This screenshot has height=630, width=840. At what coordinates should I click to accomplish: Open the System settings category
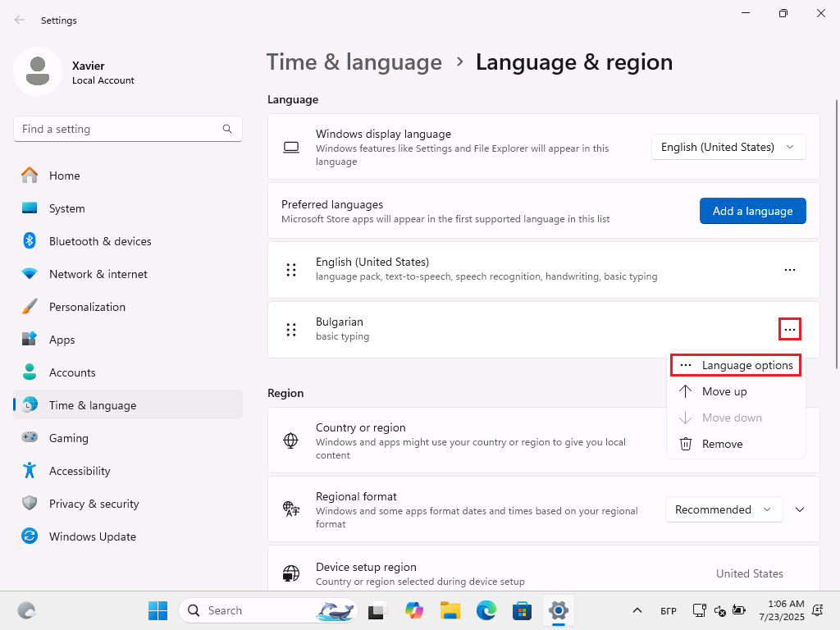[x=128, y=208]
